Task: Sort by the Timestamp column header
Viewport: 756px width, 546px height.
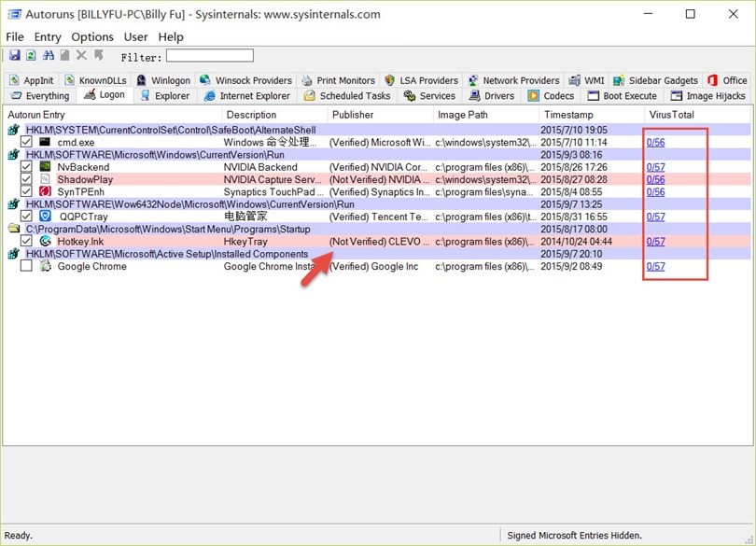Action: click(x=592, y=115)
